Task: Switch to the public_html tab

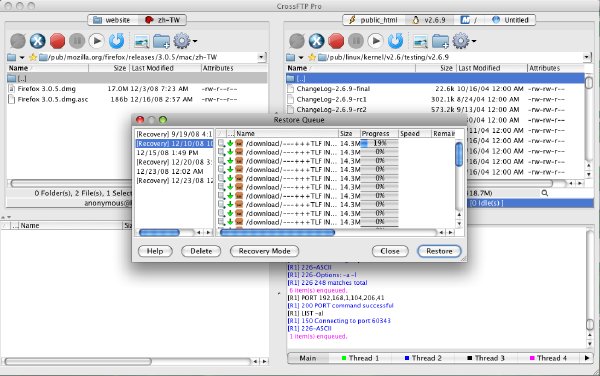Action: coord(373,20)
